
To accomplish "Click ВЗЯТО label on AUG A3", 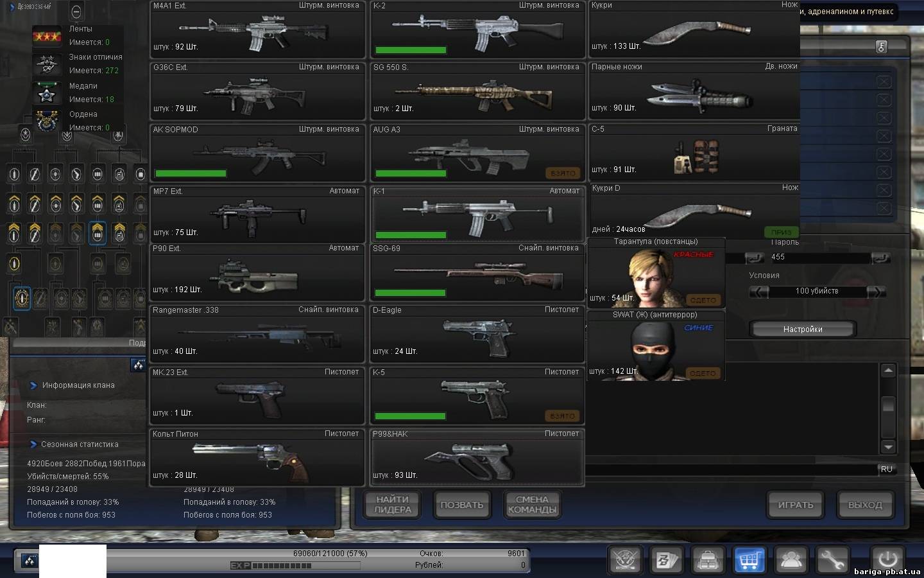I will click(x=563, y=173).
